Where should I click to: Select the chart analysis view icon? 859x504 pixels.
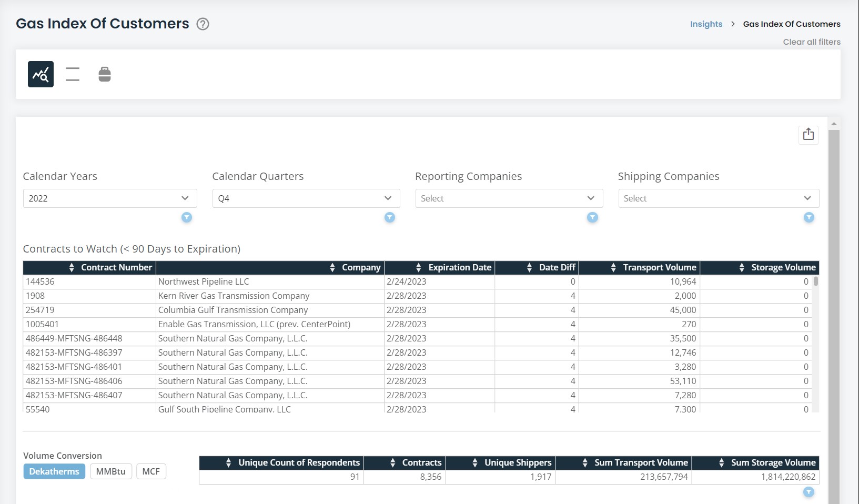pos(41,74)
